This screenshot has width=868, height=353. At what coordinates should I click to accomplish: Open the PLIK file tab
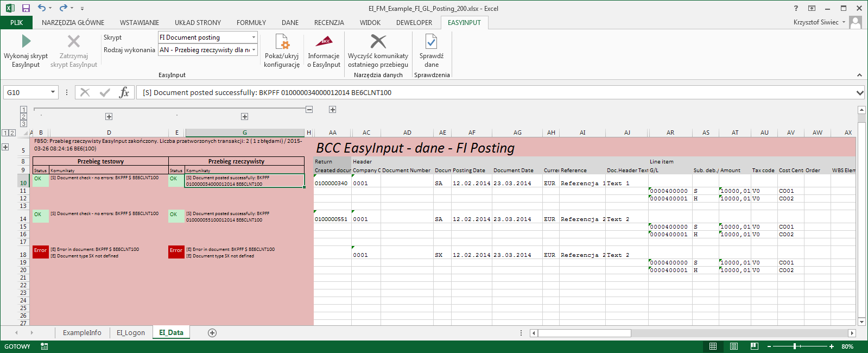(17, 22)
